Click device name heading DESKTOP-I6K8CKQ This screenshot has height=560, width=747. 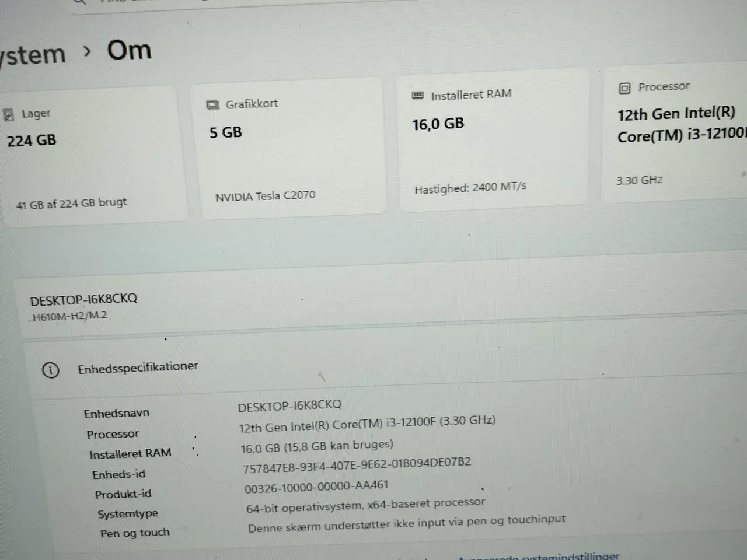tap(83, 300)
